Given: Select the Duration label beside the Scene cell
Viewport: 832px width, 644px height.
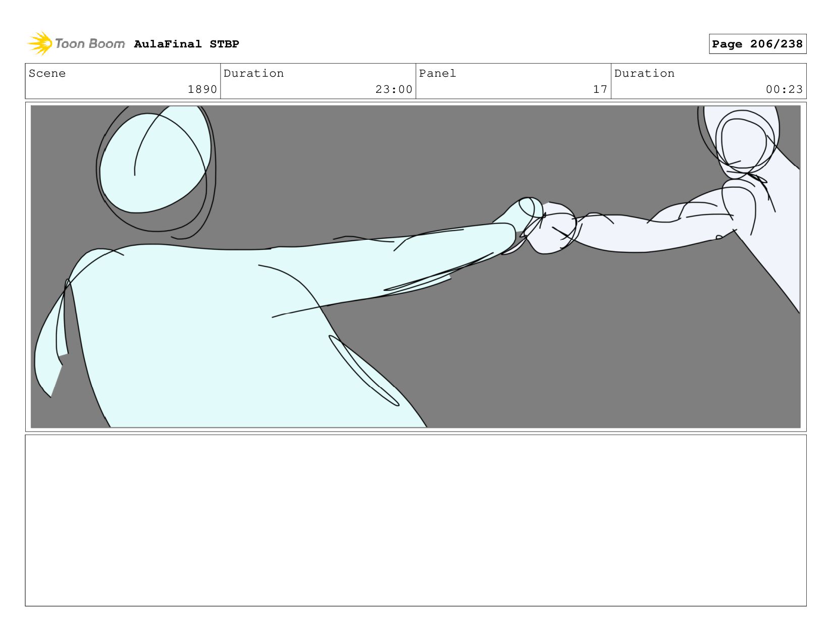Looking at the screenshot, I should [253, 73].
